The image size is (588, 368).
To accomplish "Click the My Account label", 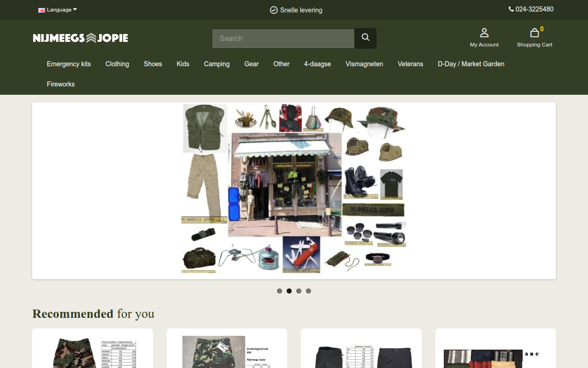I will 484,45.
